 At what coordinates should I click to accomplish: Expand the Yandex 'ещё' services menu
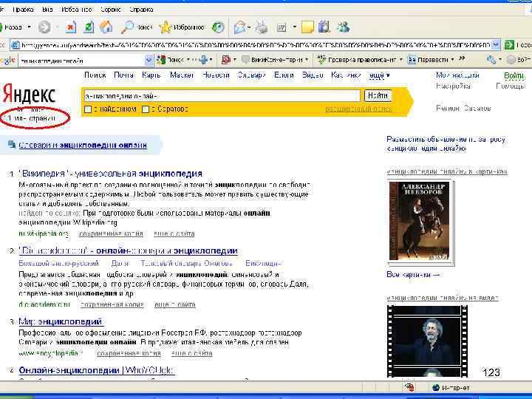pyautogui.click(x=379, y=75)
